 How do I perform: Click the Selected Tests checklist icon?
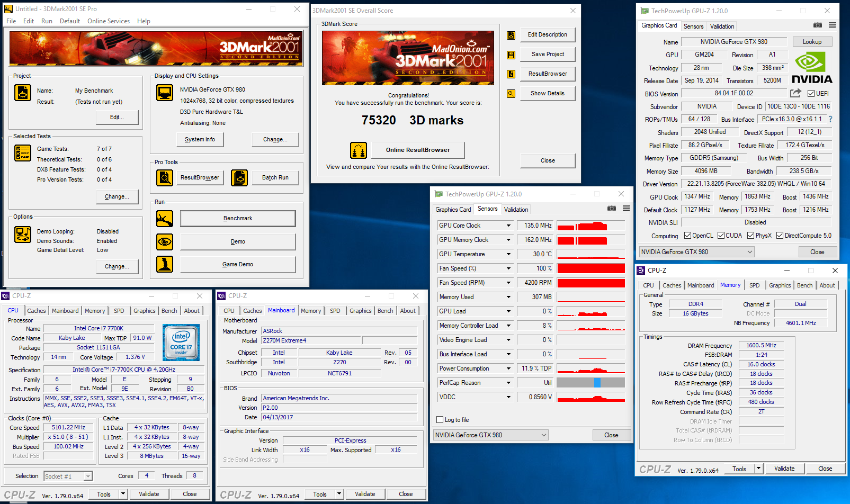23,153
